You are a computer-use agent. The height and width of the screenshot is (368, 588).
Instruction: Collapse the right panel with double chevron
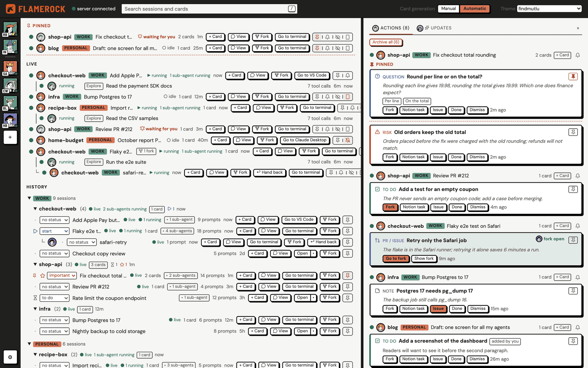click(578, 28)
